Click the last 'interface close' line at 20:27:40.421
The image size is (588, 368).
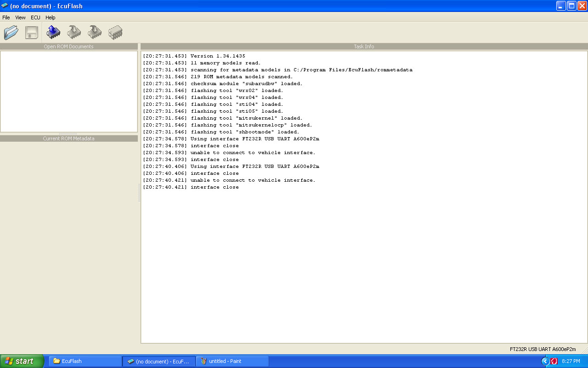click(x=191, y=187)
